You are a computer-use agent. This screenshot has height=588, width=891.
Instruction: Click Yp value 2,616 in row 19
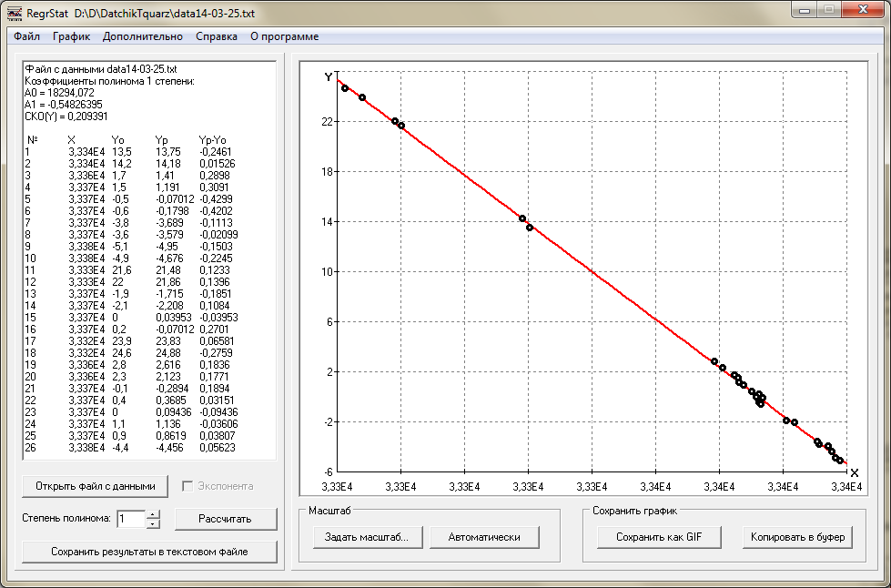[168, 365]
